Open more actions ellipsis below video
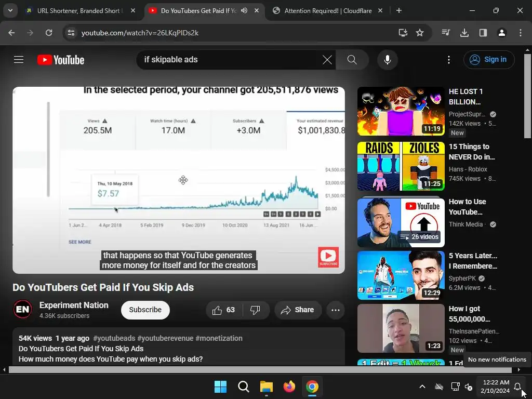532x399 pixels. click(336, 310)
